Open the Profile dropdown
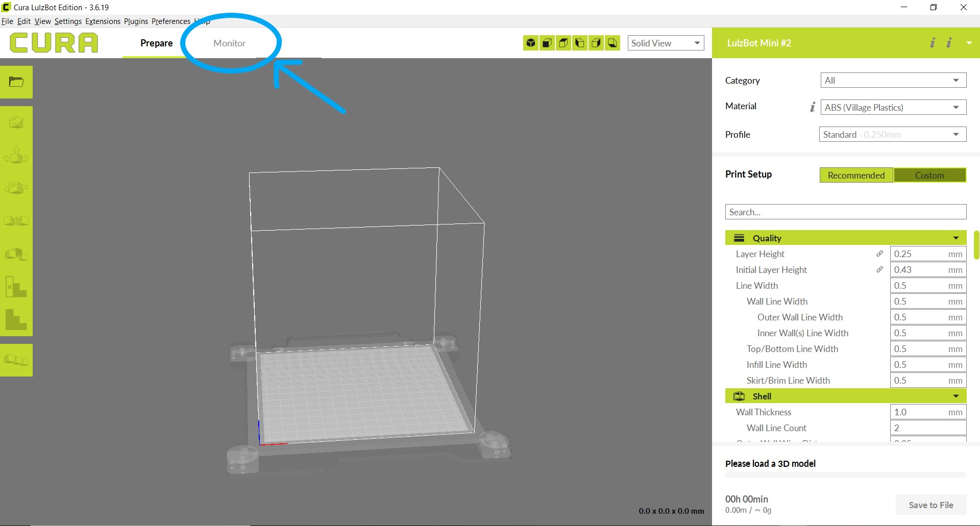 point(892,134)
